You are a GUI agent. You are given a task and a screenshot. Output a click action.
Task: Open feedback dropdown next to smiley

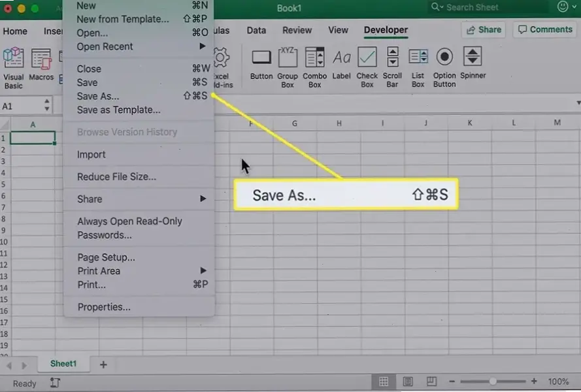coord(574,7)
